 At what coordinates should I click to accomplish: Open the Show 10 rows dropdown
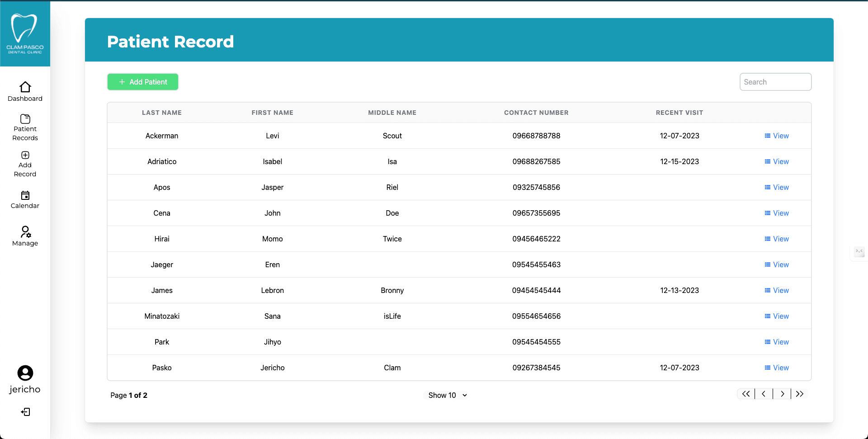coord(446,395)
